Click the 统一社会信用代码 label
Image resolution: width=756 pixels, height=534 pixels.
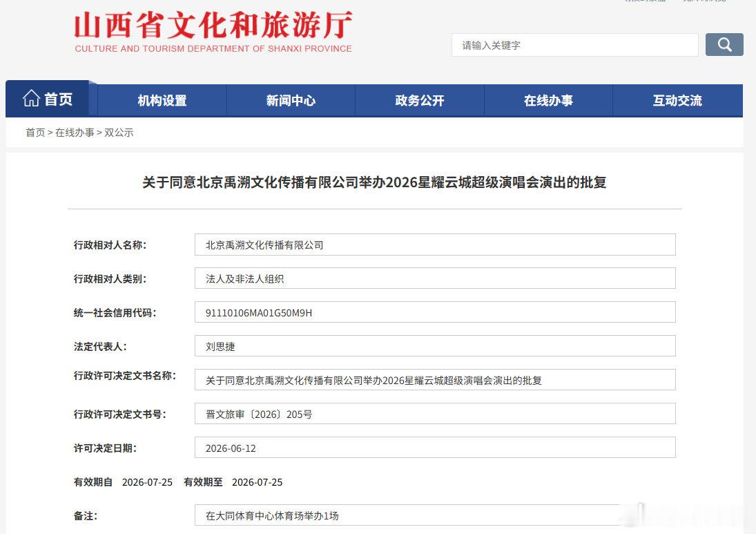pyautogui.click(x=115, y=312)
